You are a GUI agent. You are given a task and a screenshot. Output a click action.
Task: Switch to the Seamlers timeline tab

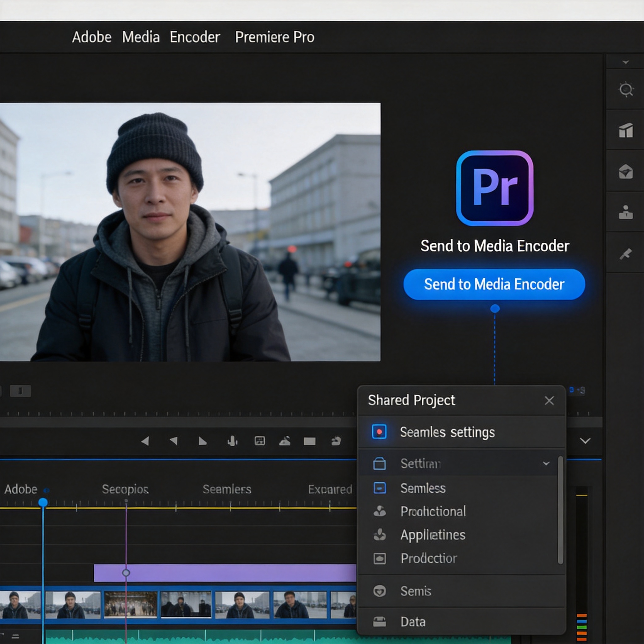[x=227, y=489]
